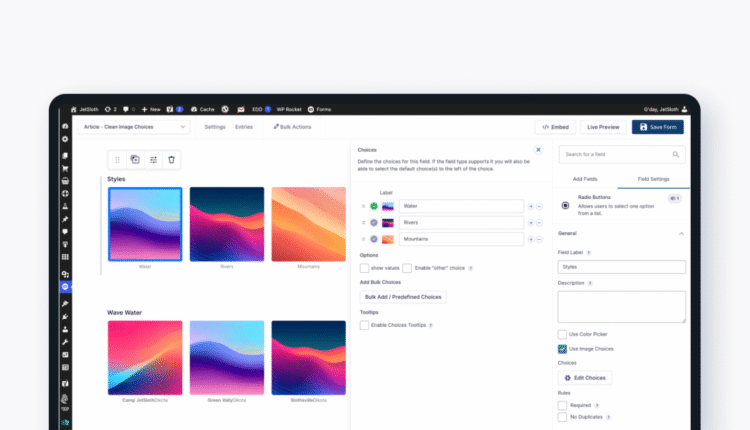The width and height of the screenshot is (750, 430).
Task: Open the Entries menu
Action: coord(244,127)
